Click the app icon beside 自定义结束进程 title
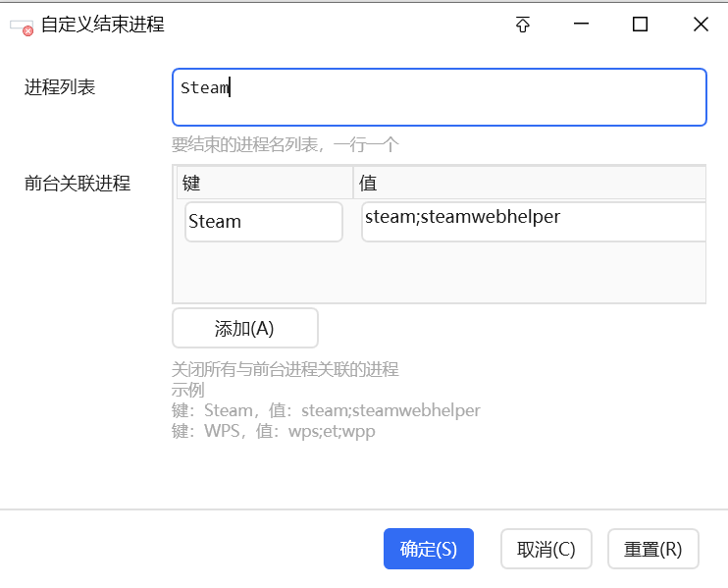The height and width of the screenshot is (588, 728). point(22,27)
